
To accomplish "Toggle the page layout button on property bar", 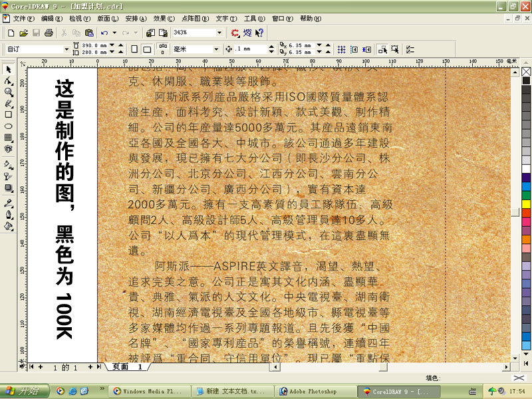I will click(163, 49).
